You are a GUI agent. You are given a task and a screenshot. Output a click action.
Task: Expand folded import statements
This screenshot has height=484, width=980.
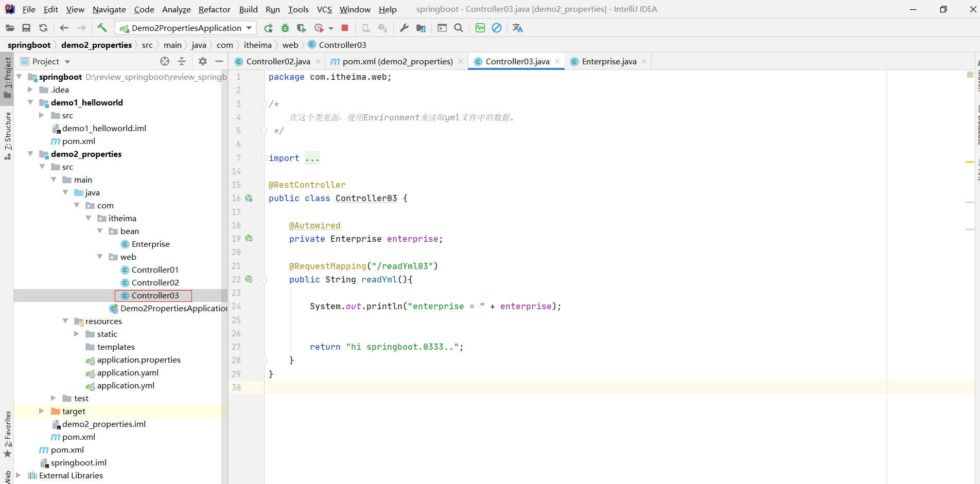point(312,158)
